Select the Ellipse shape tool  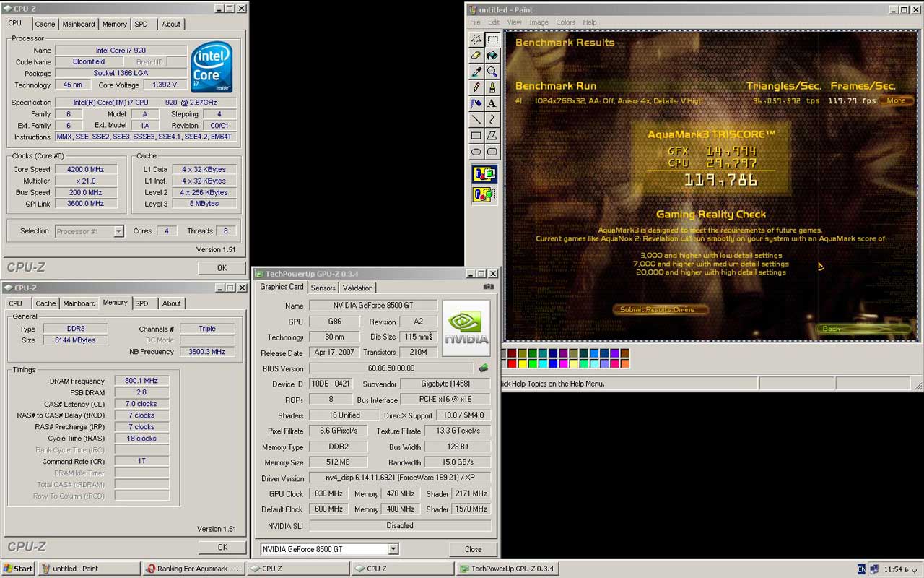[x=476, y=152]
